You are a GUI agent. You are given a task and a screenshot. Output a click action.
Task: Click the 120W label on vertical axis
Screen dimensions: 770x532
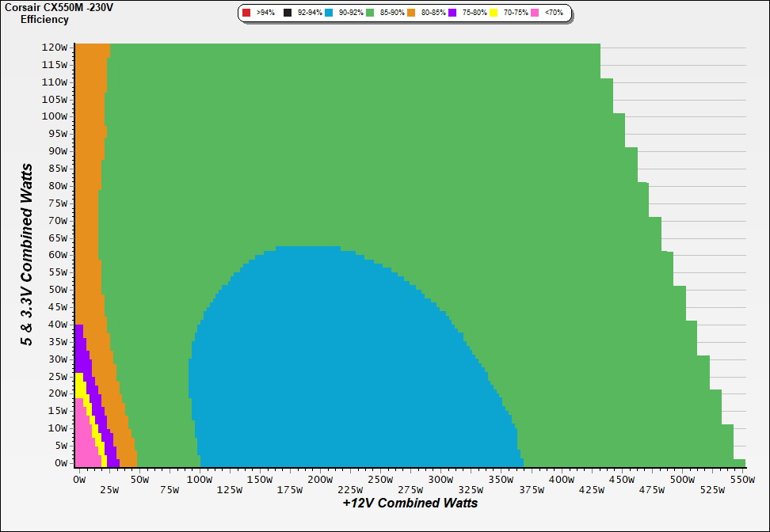point(55,47)
